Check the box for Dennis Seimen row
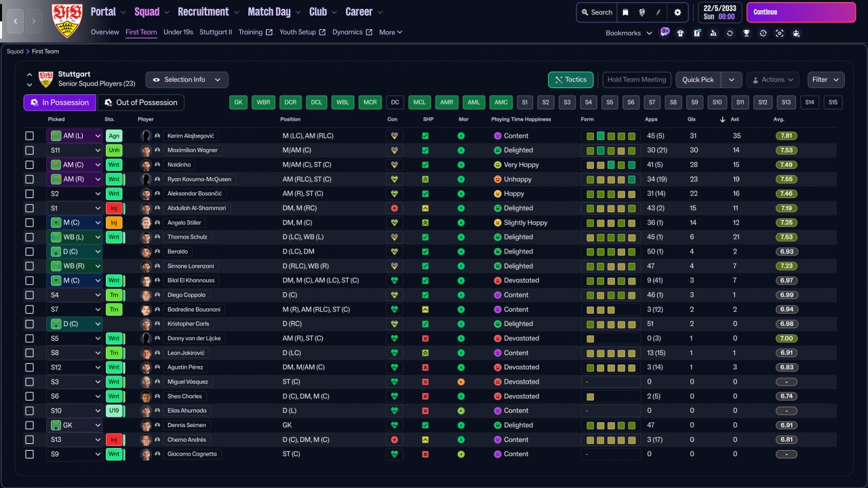This screenshot has width=868, height=488. [29, 425]
